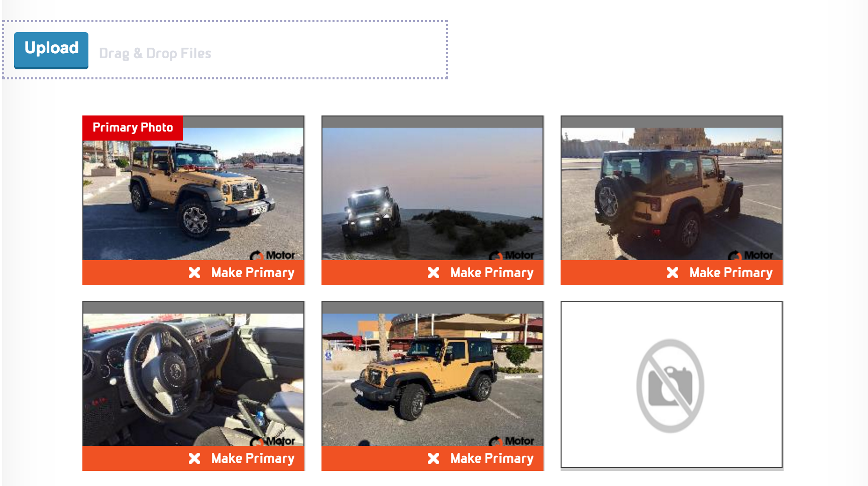Click the red Primary Photo label
The image size is (868, 486).
coord(133,128)
